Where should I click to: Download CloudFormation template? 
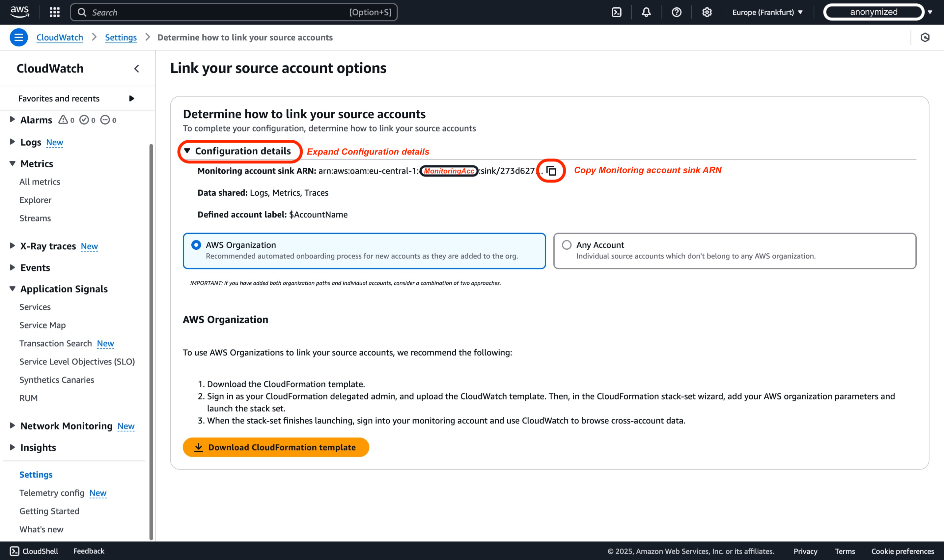click(276, 447)
